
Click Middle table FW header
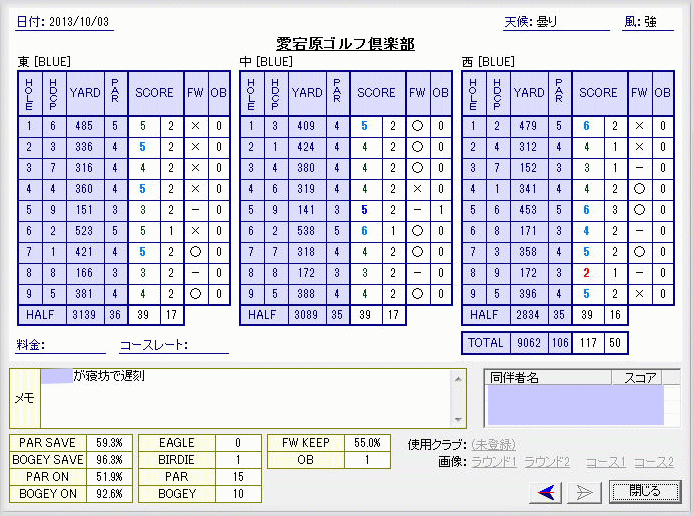point(417,93)
